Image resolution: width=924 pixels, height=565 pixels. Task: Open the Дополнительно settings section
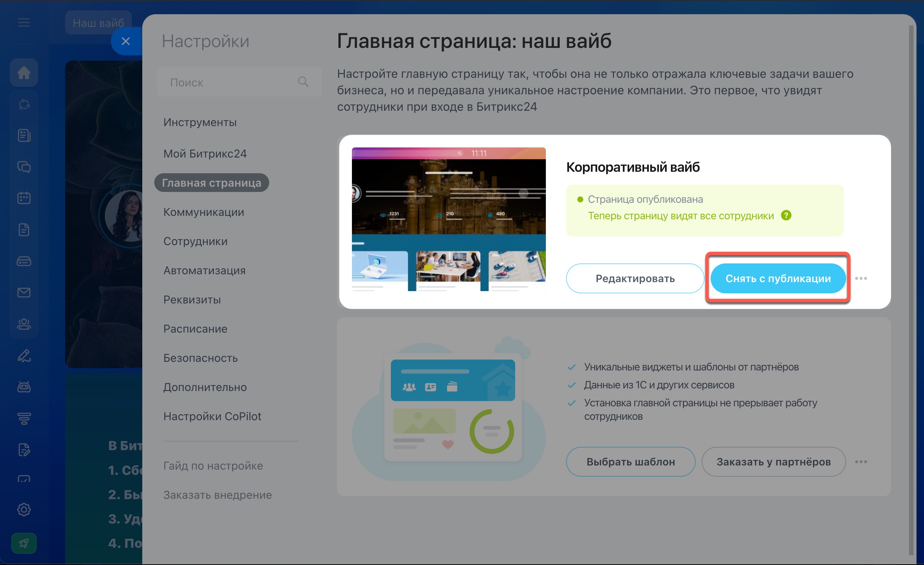pos(205,387)
